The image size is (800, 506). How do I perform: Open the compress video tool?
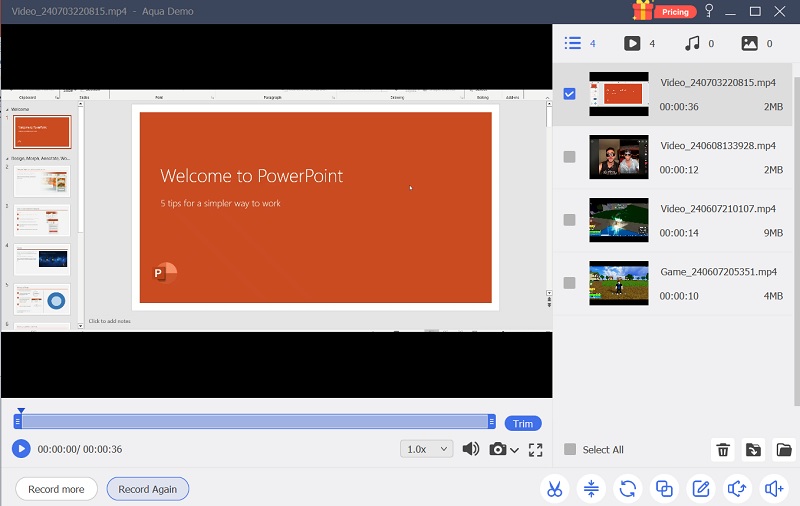591,489
